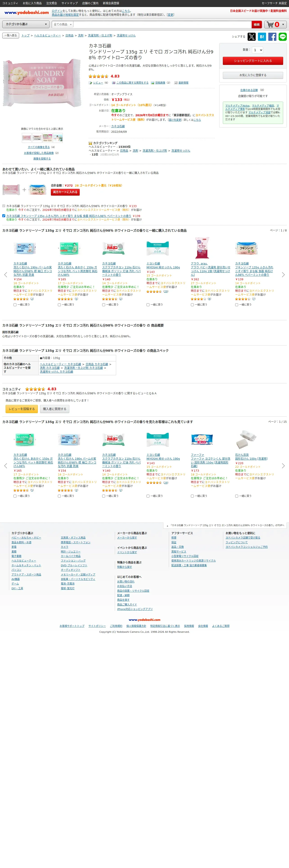
Task: Expand the 全ての商品 search category dropdown
Action: (63, 25)
